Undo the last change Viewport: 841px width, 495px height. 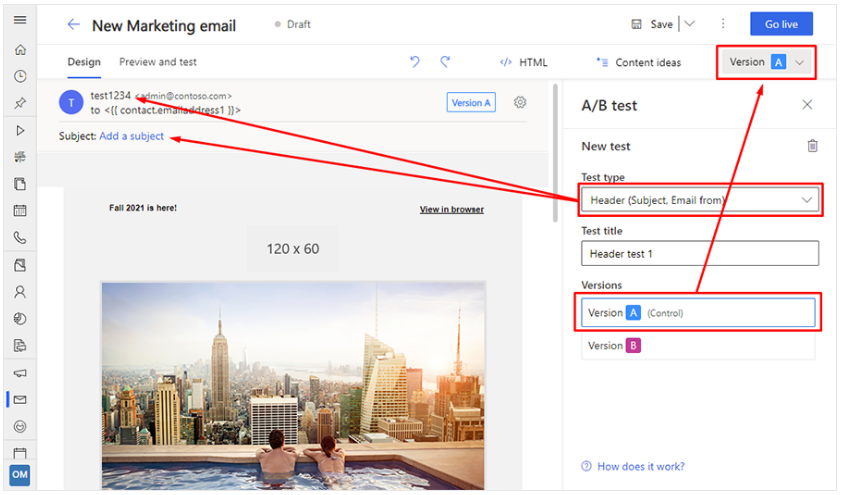click(x=415, y=62)
